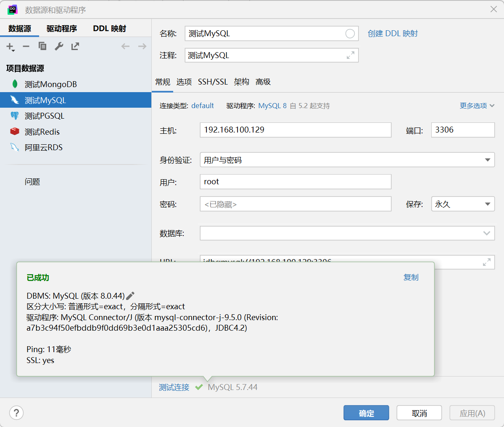Open the 问题 item in sidebar
This screenshot has width=504, height=427.
[x=32, y=182]
